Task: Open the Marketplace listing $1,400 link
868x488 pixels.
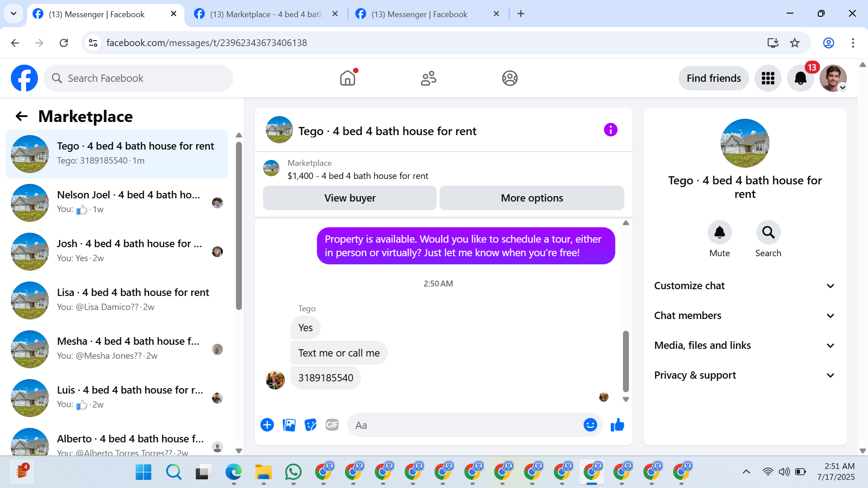Action: pyautogui.click(x=358, y=176)
